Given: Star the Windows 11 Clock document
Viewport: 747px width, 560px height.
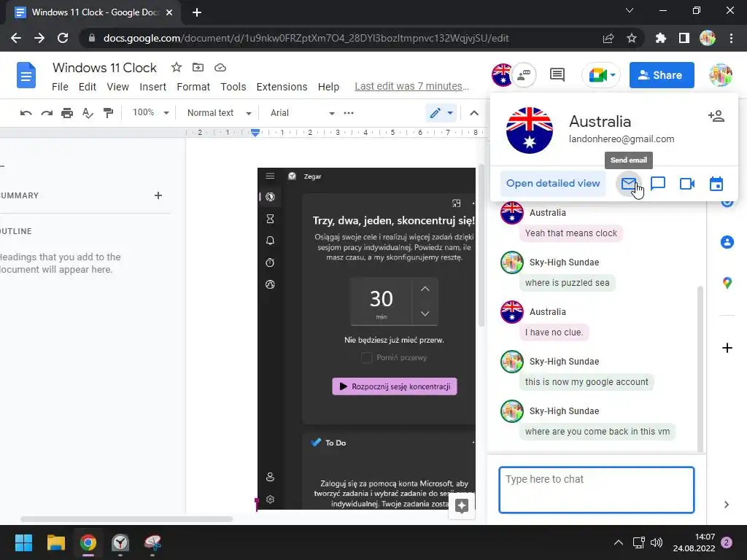Looking at the screenshot, I should click(x=177, y=68).
